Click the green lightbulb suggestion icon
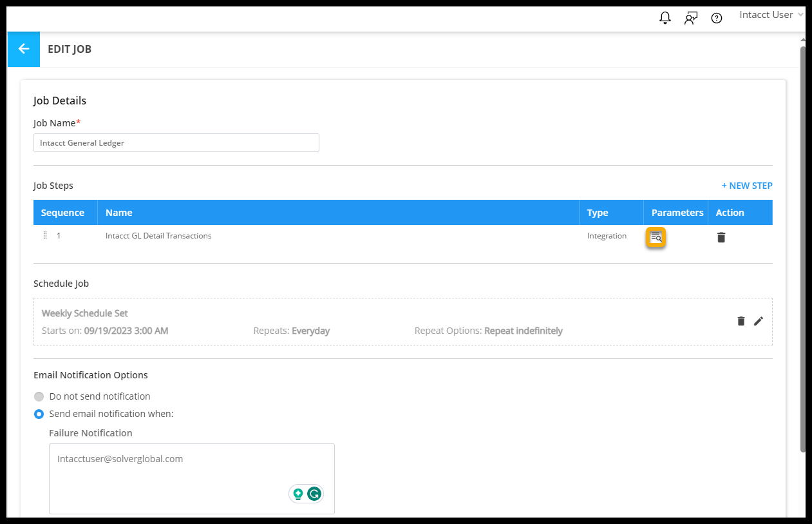Viewport: 812px width, 524px height. (x=298, y=494)
